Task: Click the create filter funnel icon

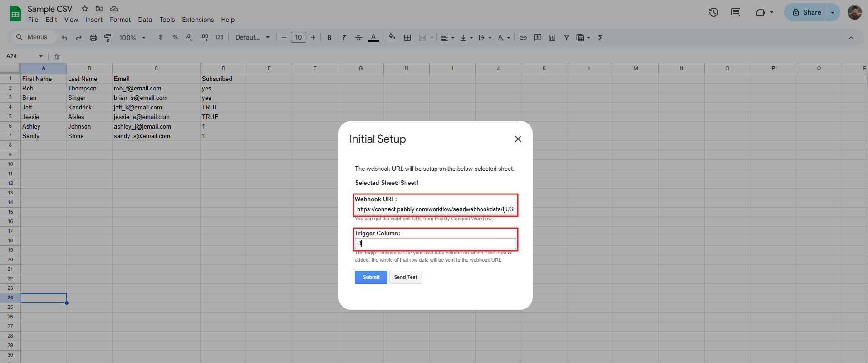Action: pos(566,38)
